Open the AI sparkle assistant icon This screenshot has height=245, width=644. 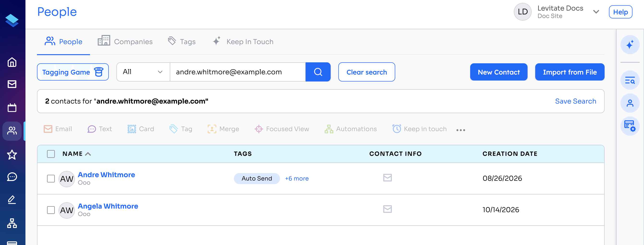tap(630, 45)
